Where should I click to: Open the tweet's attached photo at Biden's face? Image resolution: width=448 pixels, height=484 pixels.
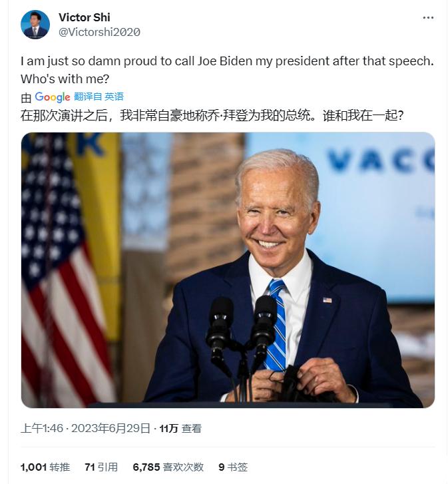(x=277, y=210)
